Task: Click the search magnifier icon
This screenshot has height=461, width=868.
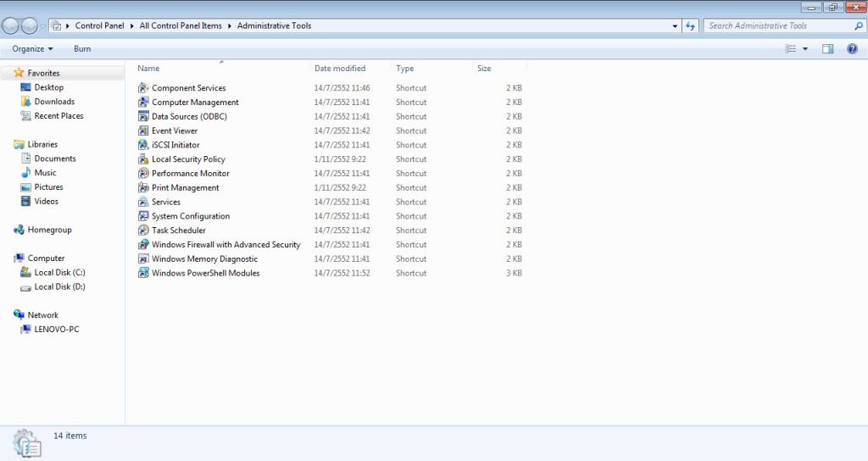Action: tap(859, 25)
